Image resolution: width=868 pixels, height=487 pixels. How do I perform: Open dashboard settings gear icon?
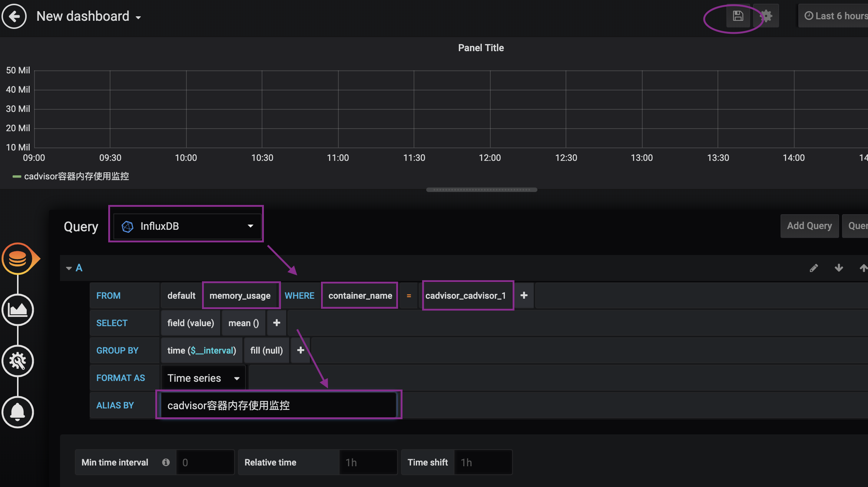tap(766, 16)
